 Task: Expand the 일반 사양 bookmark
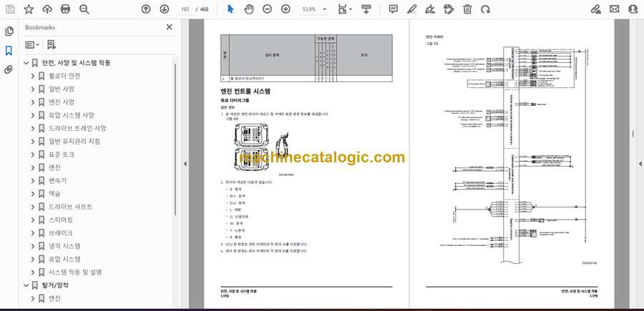[33, 89]
